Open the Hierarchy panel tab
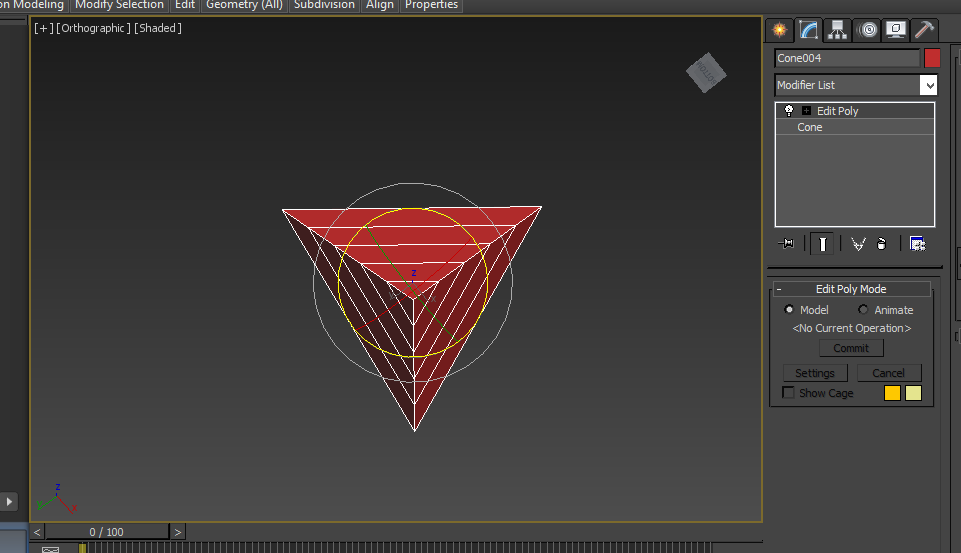Viewport: 961px width, 553px height. pos(837,29)
